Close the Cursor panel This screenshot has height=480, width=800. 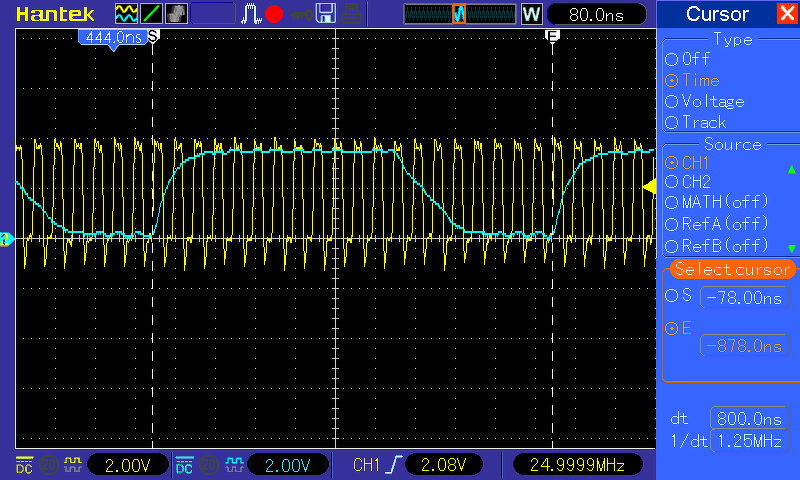tap(788, 13)
